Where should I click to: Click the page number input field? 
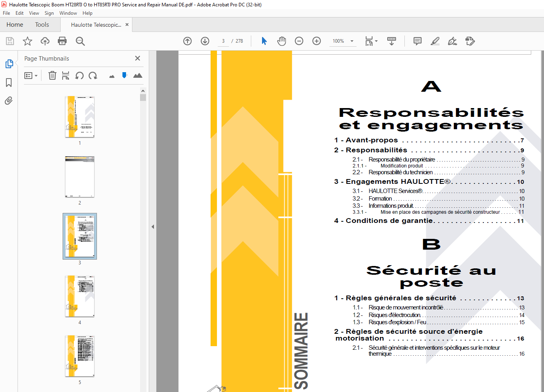[223, 41]
